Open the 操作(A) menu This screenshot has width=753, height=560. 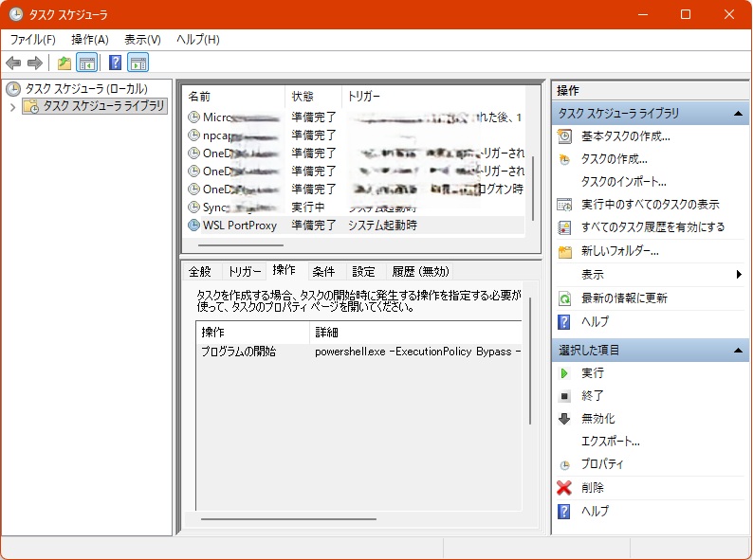pyautogui.click(x=90, y=39)
